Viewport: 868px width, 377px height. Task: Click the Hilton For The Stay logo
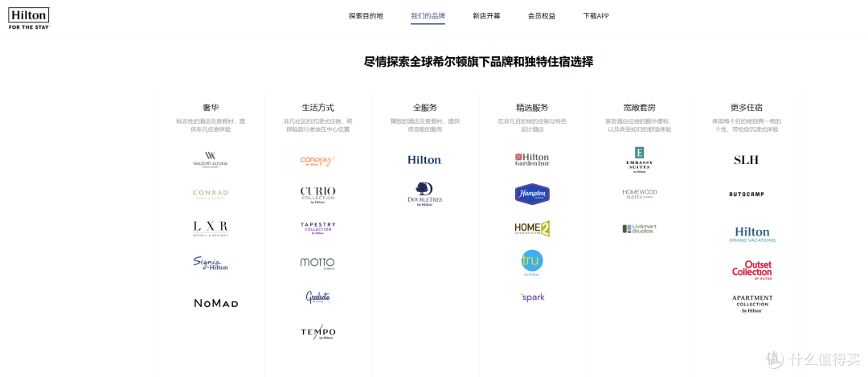tap(29, 18)
